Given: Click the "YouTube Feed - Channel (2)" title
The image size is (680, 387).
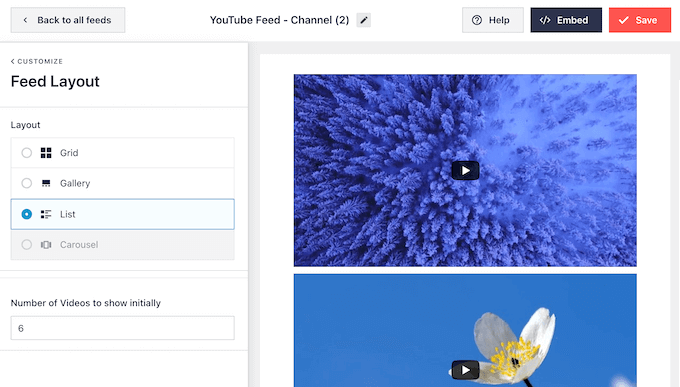Looking at the screenshot, I should click(279, 20).
